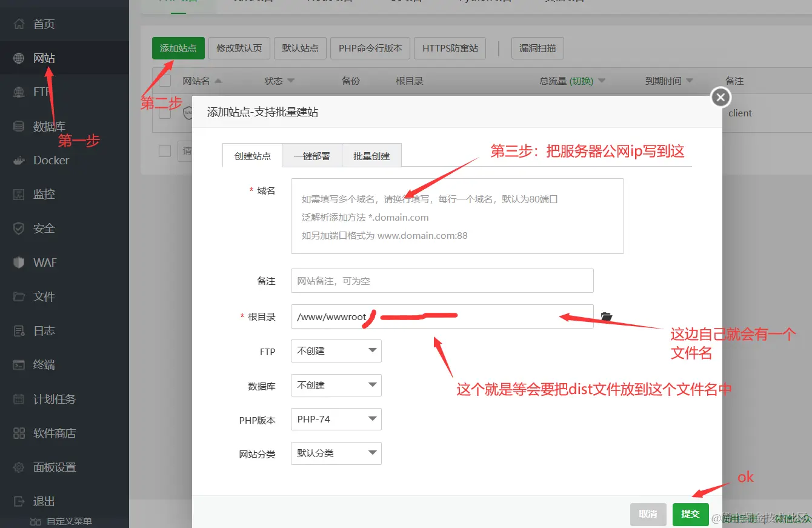Screen dimensions: 812x528
Task: Switch to the 批量创建 tab
Action: (x=371, y=156)
